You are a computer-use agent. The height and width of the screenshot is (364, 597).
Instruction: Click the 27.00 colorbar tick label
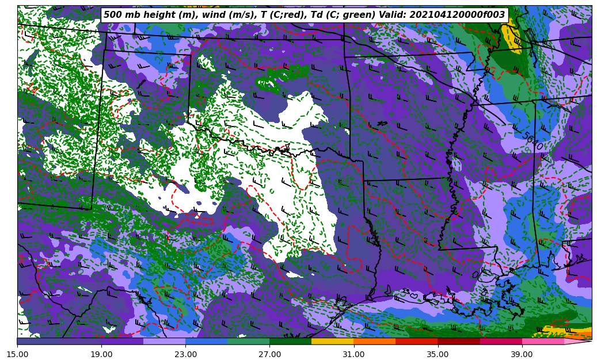pos(269,354)
